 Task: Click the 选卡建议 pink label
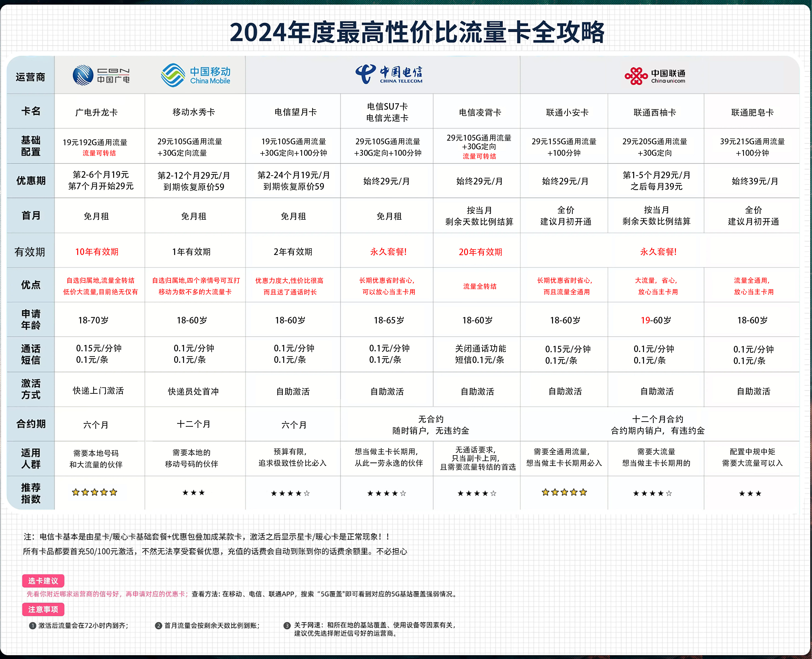43,580
